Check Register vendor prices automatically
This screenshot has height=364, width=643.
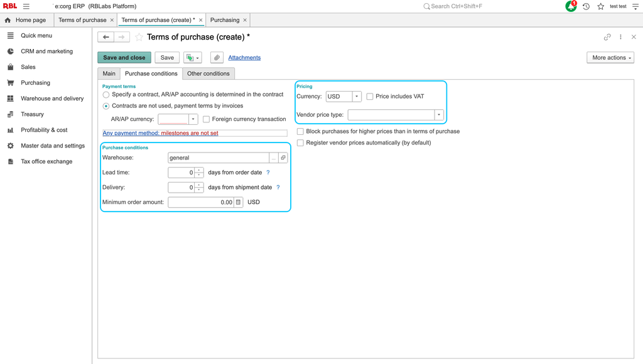[301, 142]
